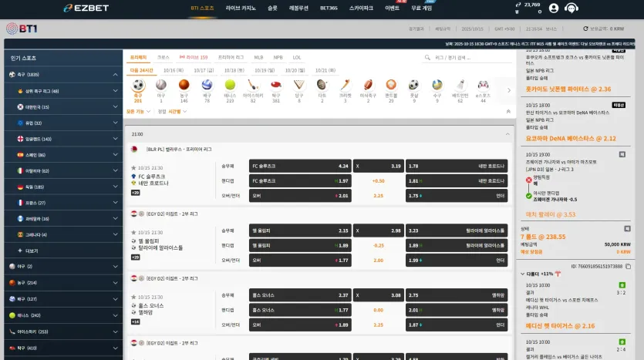Open the 모든 기능 dropdown
Viewport: 644px width, 360px height.
138,111
